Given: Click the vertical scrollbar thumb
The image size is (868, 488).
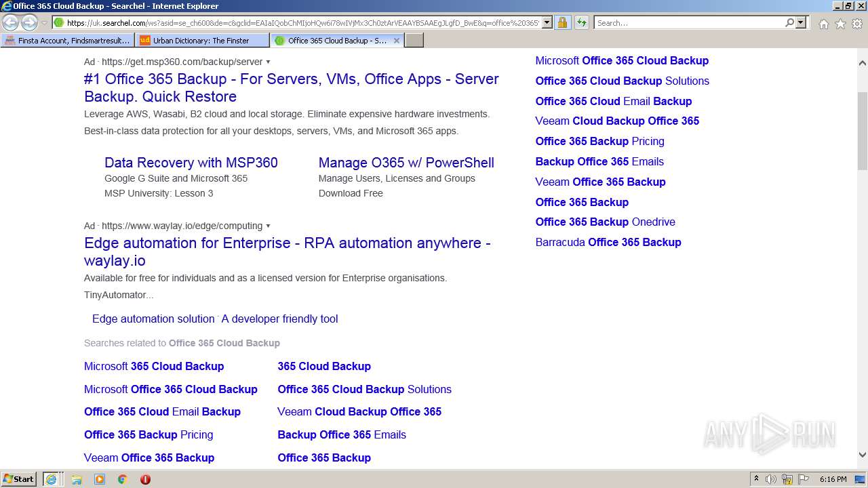Looking at the screenshot, I should (863, 131).
